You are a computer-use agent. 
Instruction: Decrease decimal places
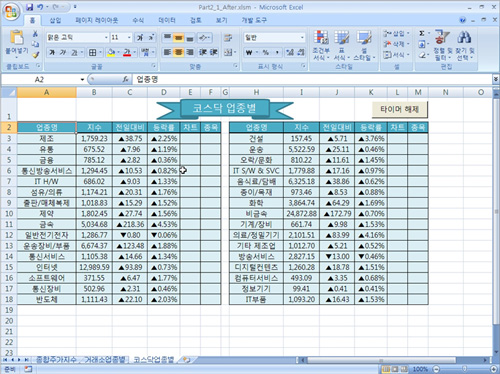[301, 52]
